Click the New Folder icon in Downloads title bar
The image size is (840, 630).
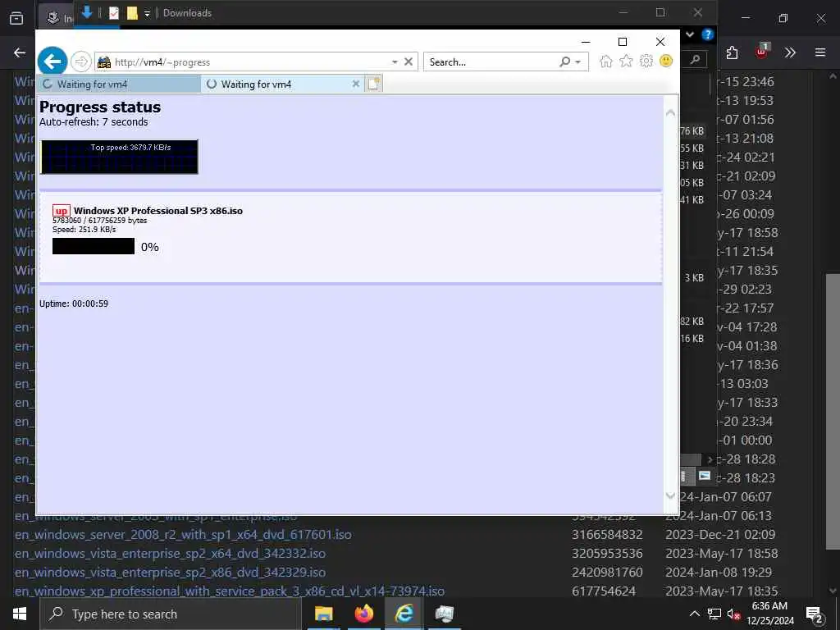(132, 13)
